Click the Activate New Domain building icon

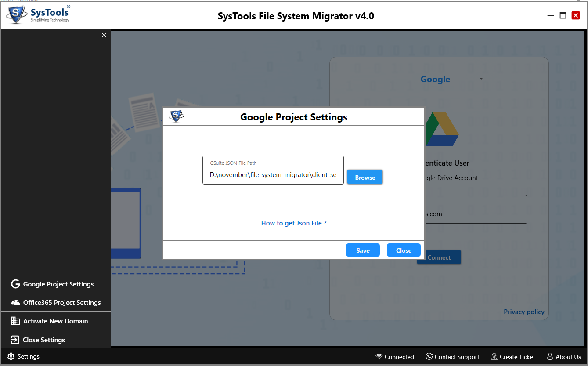point(15,321)
